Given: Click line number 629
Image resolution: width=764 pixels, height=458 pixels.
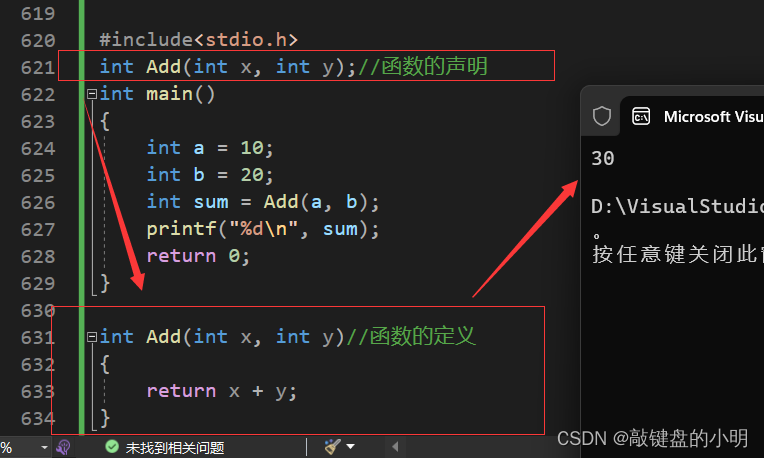Looking at the screenshot, I should pyautogui.click(x=38, y=283).
